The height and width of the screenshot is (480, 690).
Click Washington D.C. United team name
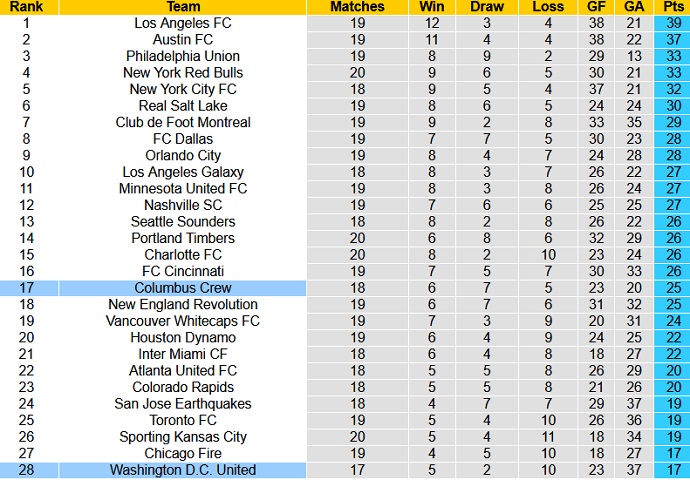(183, 470)
